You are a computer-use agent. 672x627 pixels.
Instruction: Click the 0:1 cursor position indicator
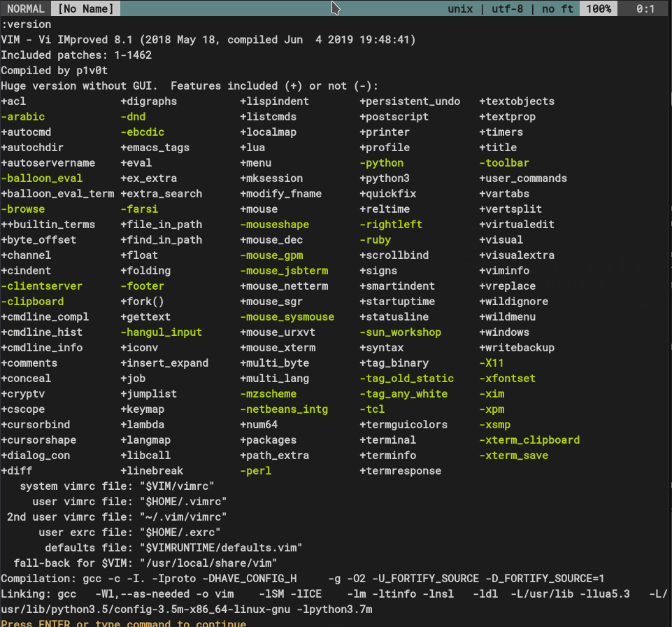coord(645,9)
